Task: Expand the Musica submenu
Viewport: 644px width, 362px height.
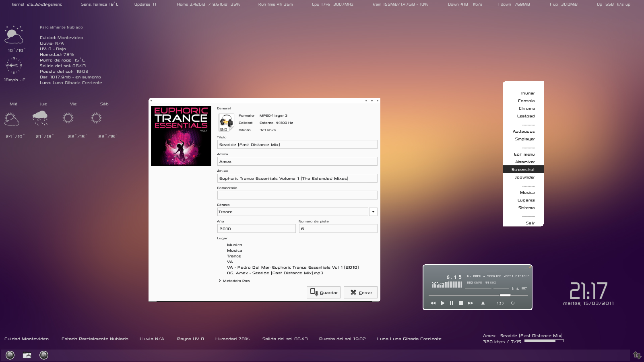Action: click(523, 192)
